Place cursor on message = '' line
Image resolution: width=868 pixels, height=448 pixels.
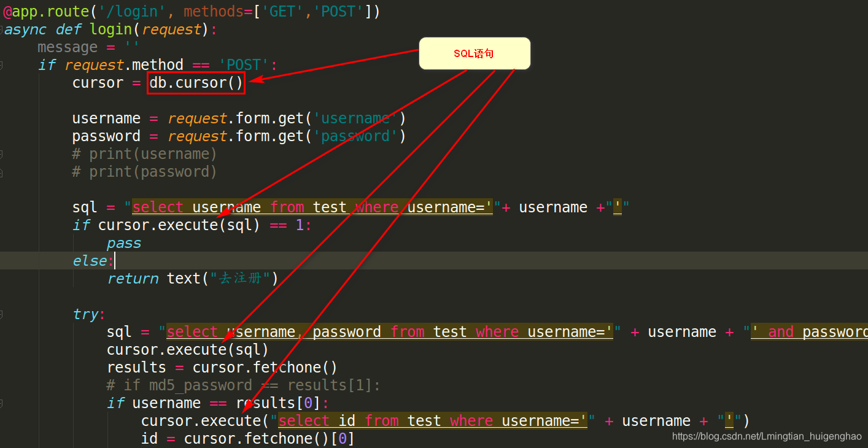pos(88,47)
